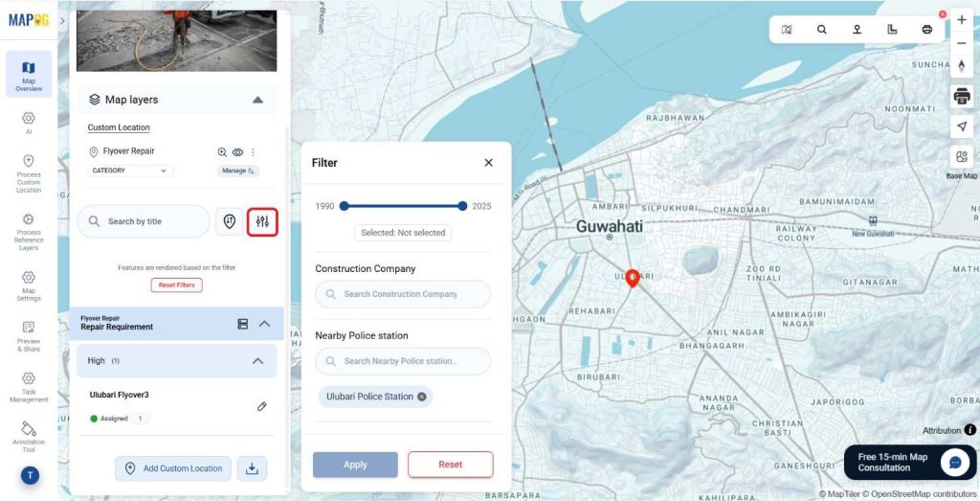Remove the Ulubari Police Station chip
Viewport: 980px width, 501px height.
(x=422, y=397)
